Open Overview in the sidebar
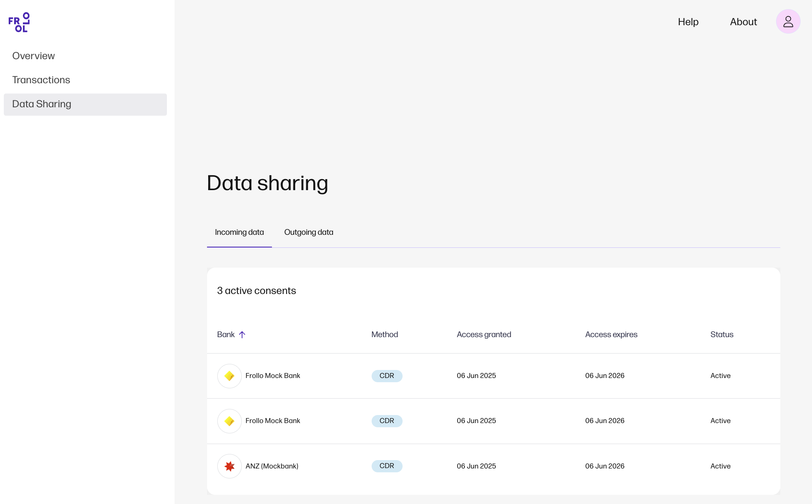812x504 pixels. (x=34, y=56)
